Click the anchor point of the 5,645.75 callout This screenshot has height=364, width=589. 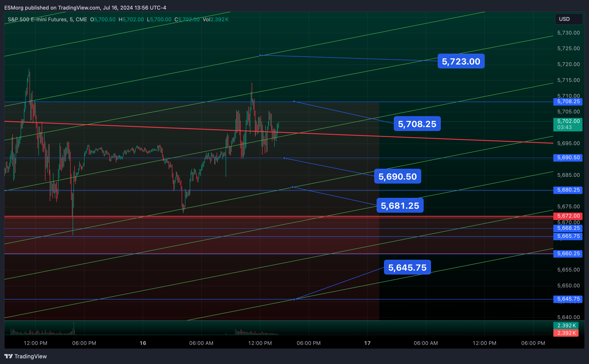tap(294, 299)
